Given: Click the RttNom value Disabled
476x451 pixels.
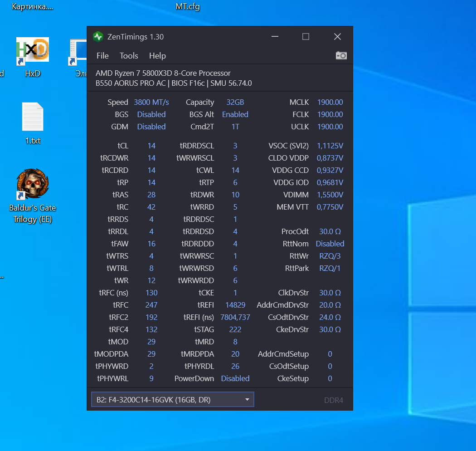Looking at the screenshot, I should (x=330, y=244).
